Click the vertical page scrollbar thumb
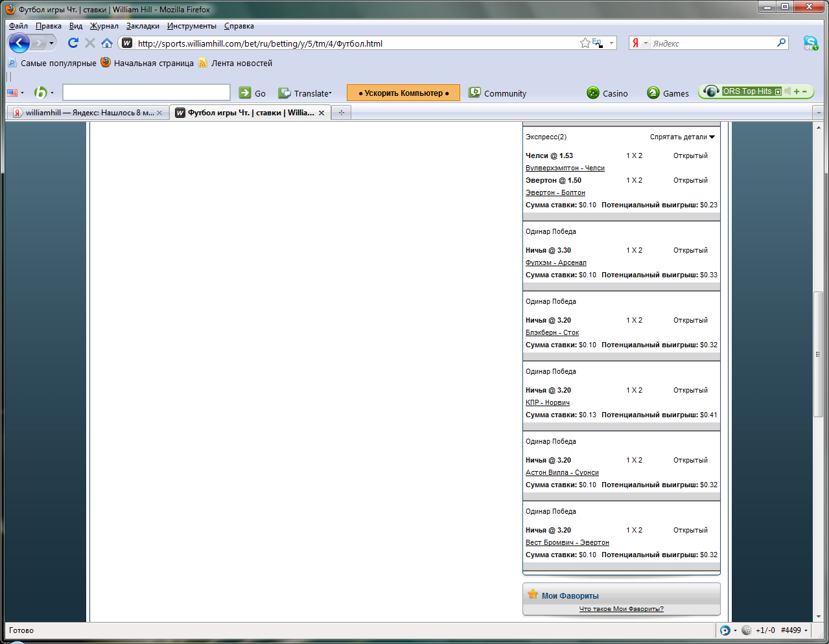This screenshot has width=829, height=644. 818,354
